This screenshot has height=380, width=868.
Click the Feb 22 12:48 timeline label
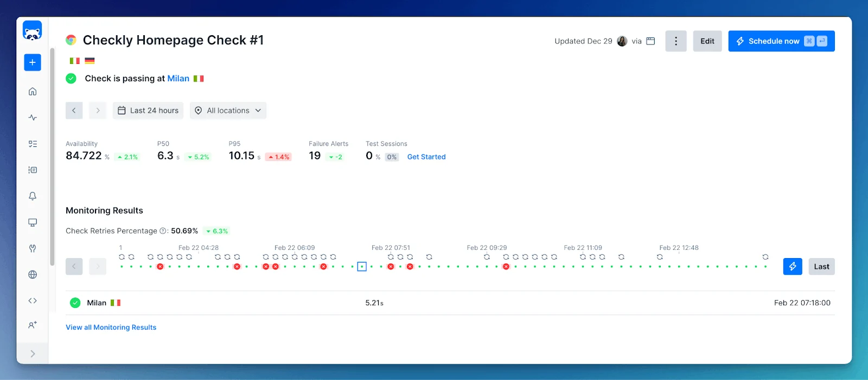pos(679,248)
